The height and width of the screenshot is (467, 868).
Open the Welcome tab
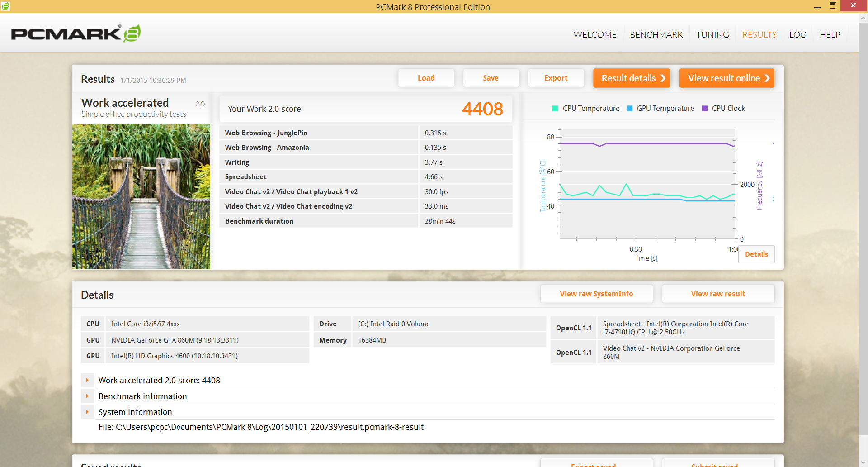pyautogui.click(x=595, y=35)
